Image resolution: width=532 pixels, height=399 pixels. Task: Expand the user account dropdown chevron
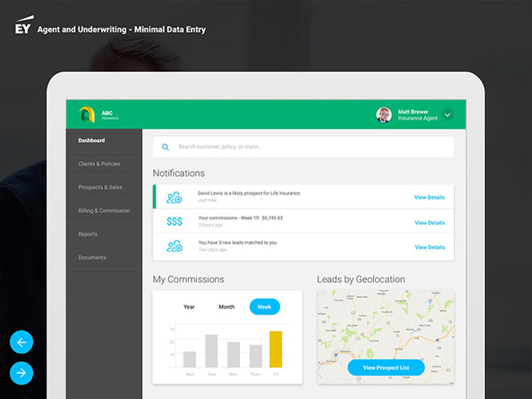447,115
